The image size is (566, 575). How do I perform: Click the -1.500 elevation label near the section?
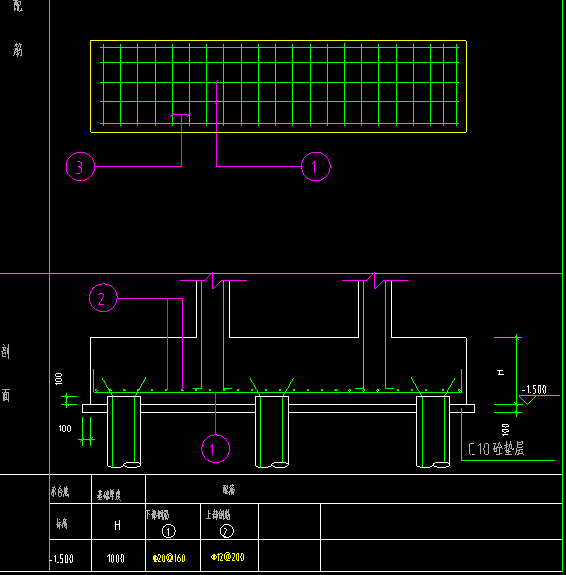(534, 389)
